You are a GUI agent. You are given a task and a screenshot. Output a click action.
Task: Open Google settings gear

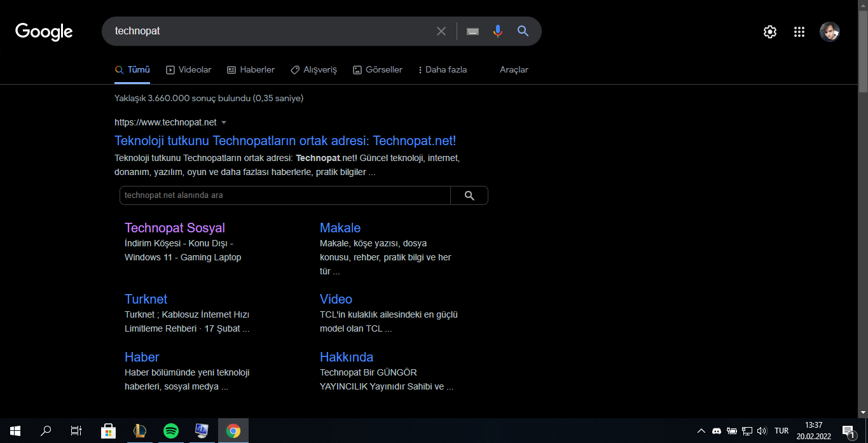click(770, 32)
